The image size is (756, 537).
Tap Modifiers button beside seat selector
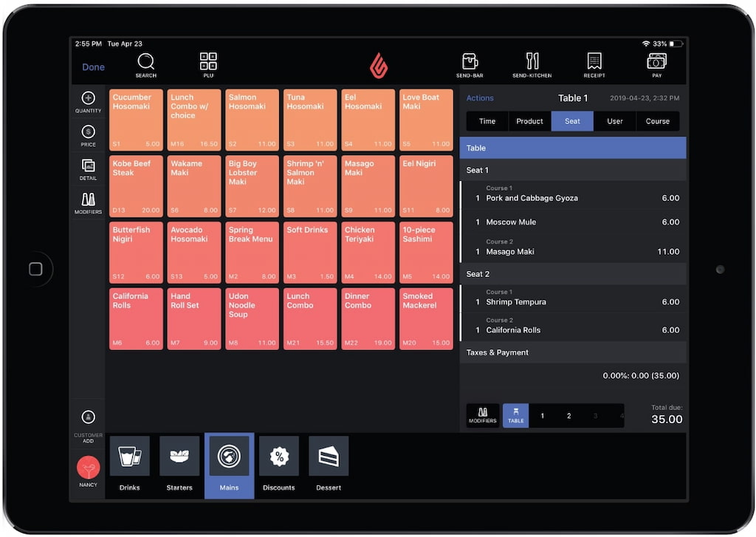[483, 415]
